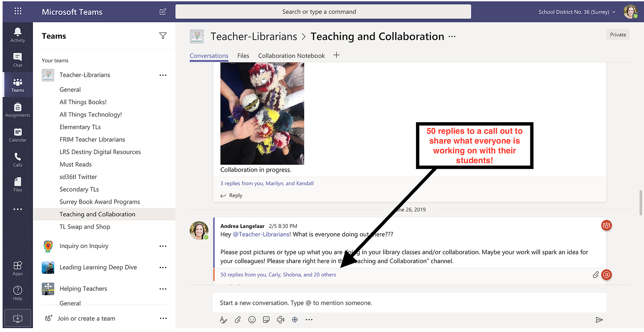Open channel options ellipsis beside channel title
Screen dimensions: 644x332
click(x=452, y=37)
